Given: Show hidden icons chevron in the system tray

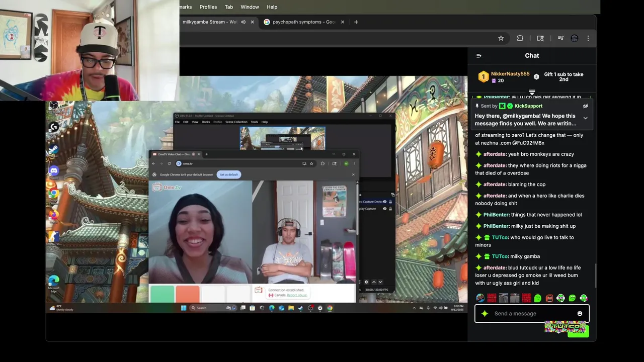Looking at the screenshot, I should point(414,308).
